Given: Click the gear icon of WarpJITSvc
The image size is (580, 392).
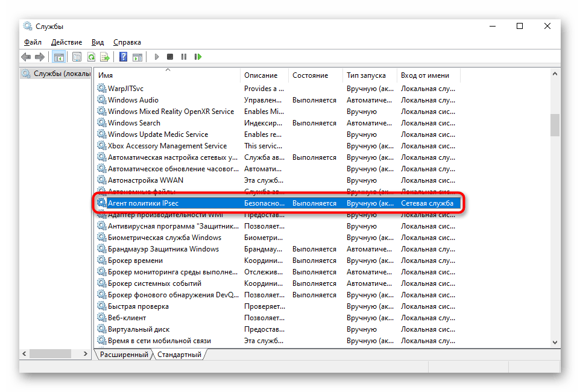Looking at the screenshot, I should click(x=102, y=89).
